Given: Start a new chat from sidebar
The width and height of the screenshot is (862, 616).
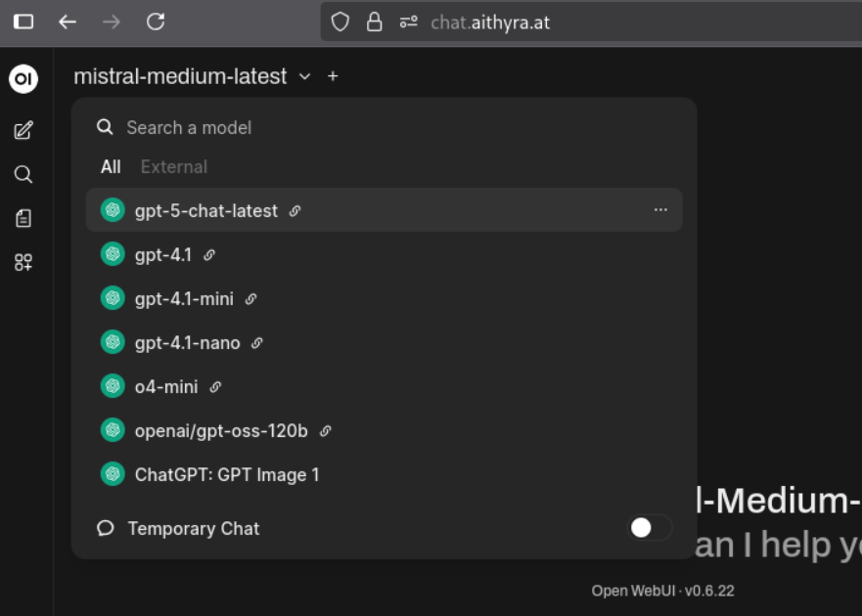Looking at the screenshot, I should click(23, 131).
